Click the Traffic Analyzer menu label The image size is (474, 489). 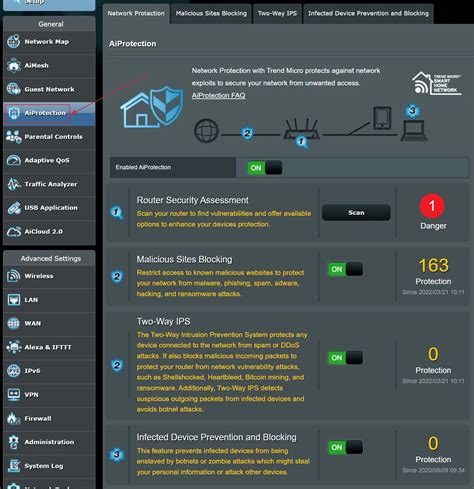click(x=51, y=184)
